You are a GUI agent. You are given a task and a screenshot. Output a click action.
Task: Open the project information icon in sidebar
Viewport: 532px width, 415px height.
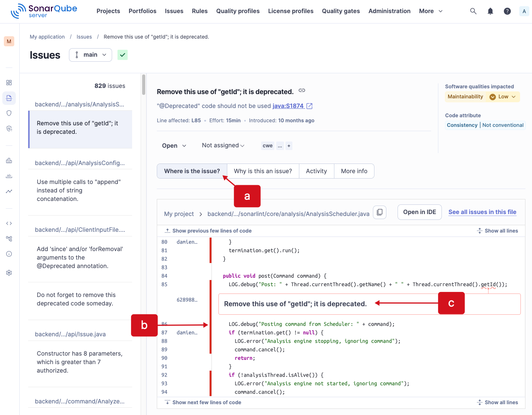coord(9,254)
